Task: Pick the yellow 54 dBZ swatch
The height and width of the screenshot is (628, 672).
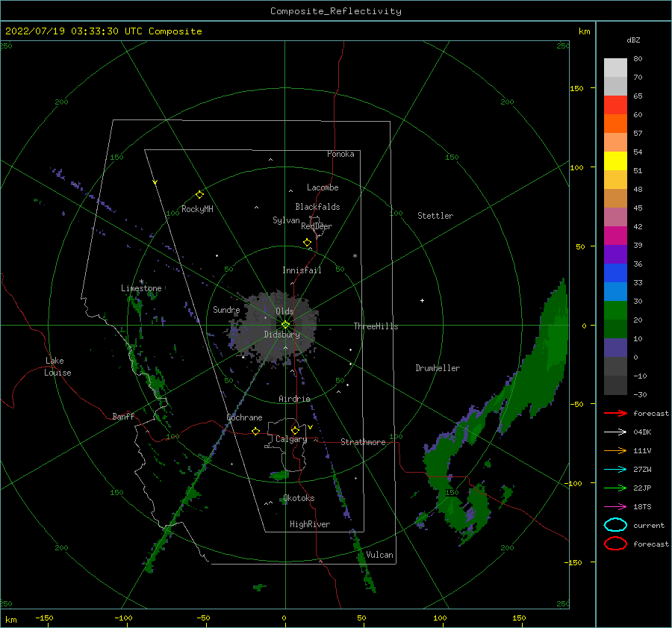Action: pos(615,161)
